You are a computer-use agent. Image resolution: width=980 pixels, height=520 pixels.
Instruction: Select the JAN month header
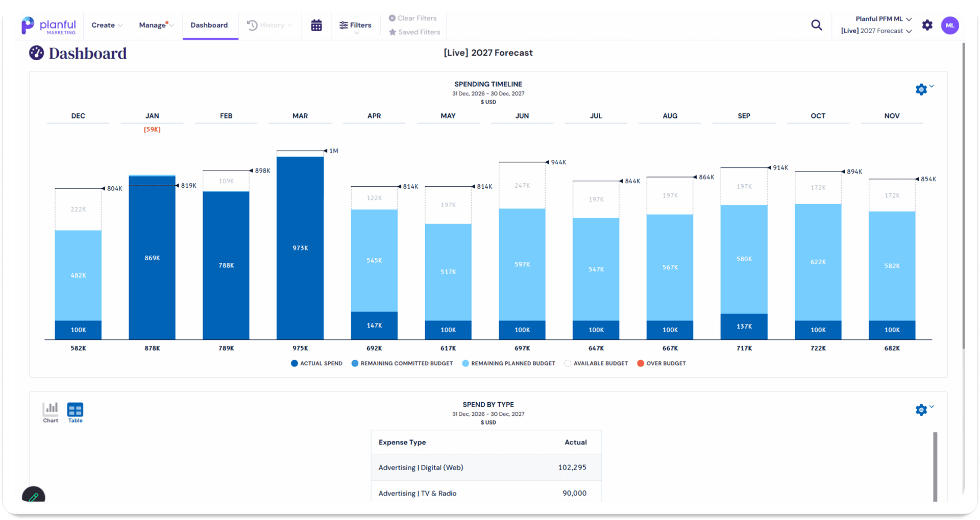coord(152,116)
